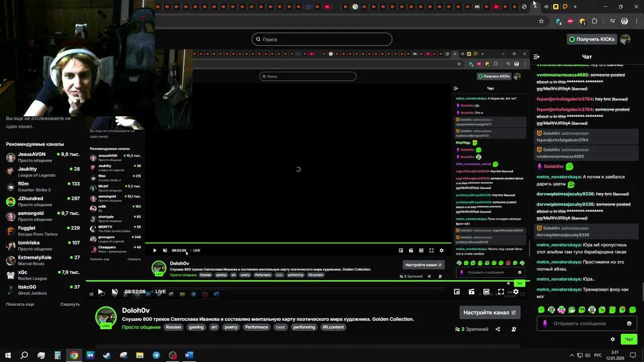644x362 pixels.
Task: Open a new browser tab with plus
Action: tap(575, 7)
